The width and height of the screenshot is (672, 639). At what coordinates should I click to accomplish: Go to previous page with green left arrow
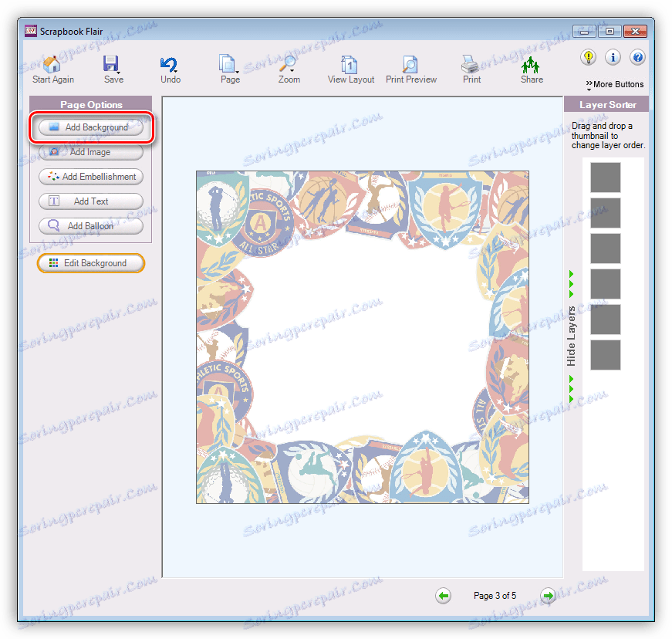pos(443,596)
